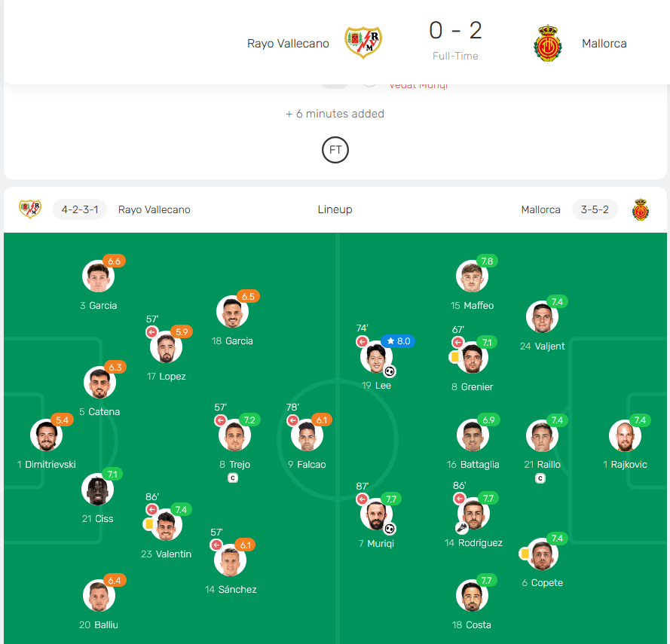This screenshot has width=670, height=644.
Task: Open the Mallorca team link in header
Action: (x=604, y=44)
